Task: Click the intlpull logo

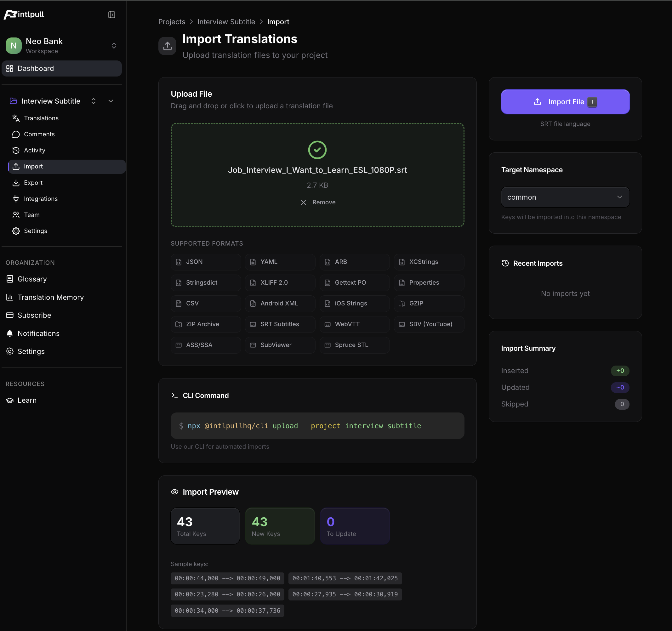Action: coord(24,14)
